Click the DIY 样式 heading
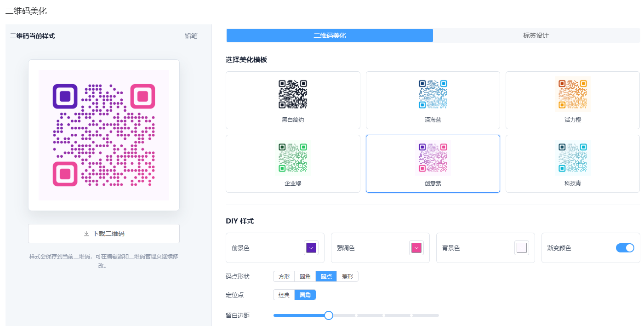Image resolution: width=644 pixels, height=326 pixels. (x=240, y=221)
